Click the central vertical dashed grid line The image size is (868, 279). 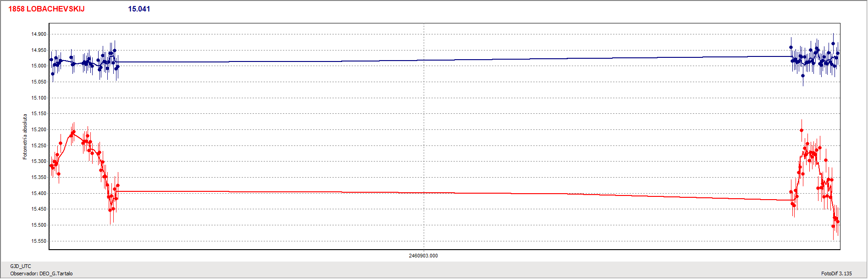coord(424,138)
